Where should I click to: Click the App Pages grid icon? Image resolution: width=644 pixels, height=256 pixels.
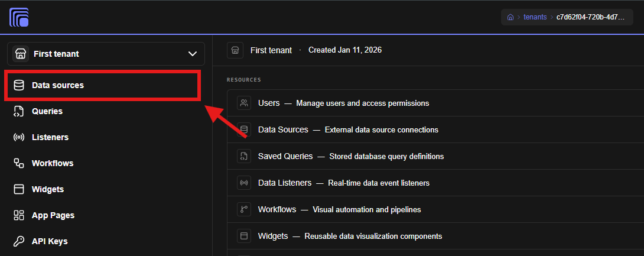pos(19,215)
